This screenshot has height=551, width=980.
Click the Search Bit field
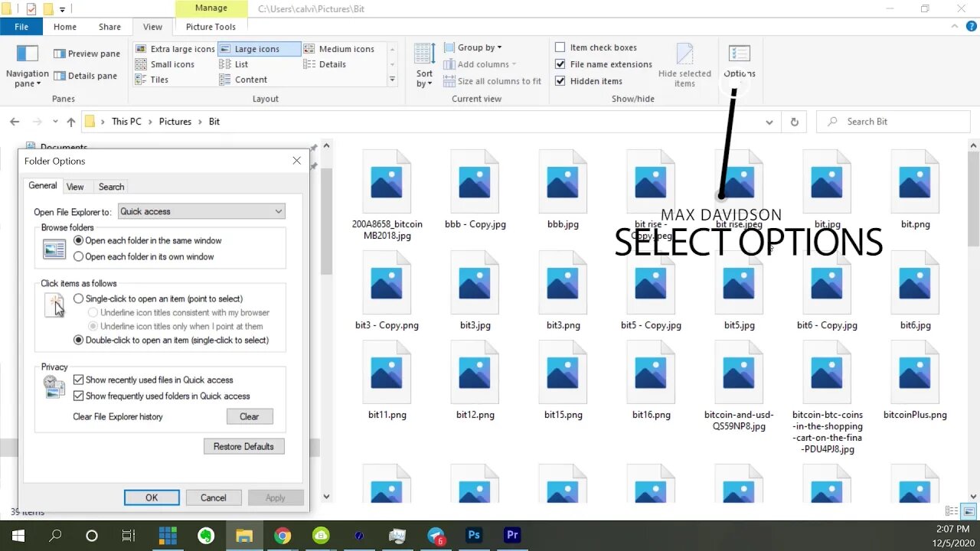[x=893, y=122]
